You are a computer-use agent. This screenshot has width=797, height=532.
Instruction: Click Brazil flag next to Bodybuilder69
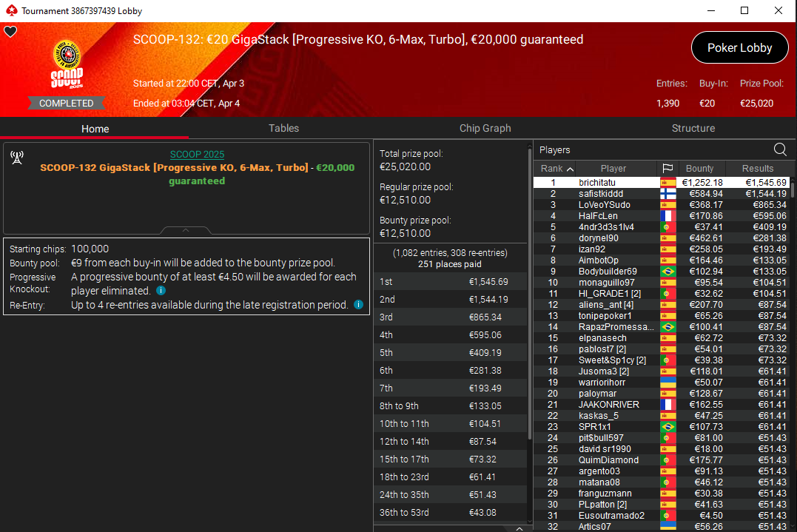click(667, 272)
